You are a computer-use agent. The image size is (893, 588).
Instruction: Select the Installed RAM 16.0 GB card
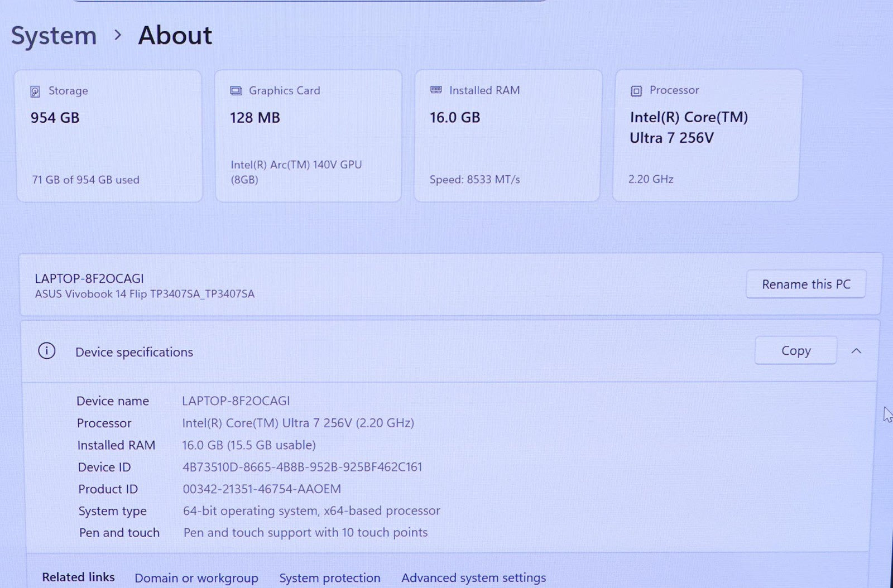(x=507, y=136)
